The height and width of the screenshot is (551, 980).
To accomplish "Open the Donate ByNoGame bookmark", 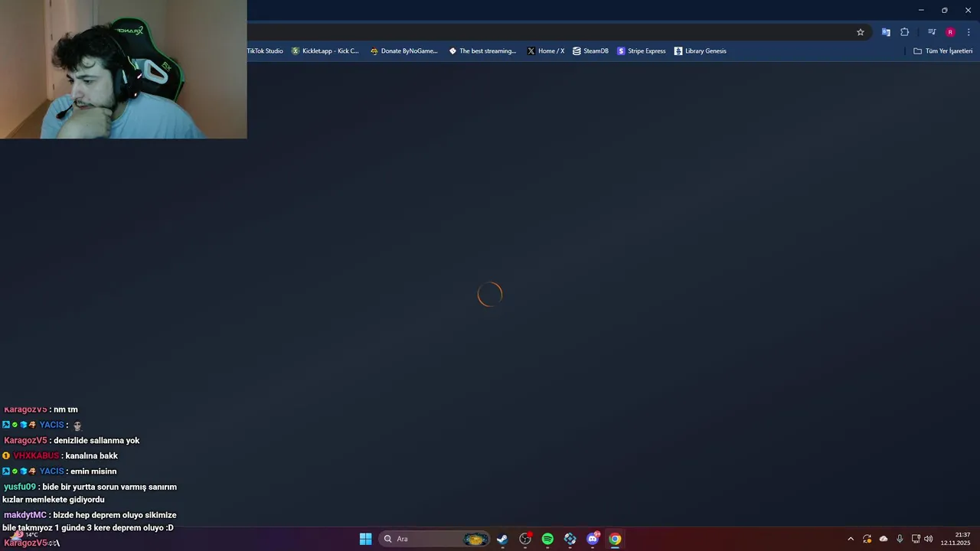I will [x=403, y=51].
